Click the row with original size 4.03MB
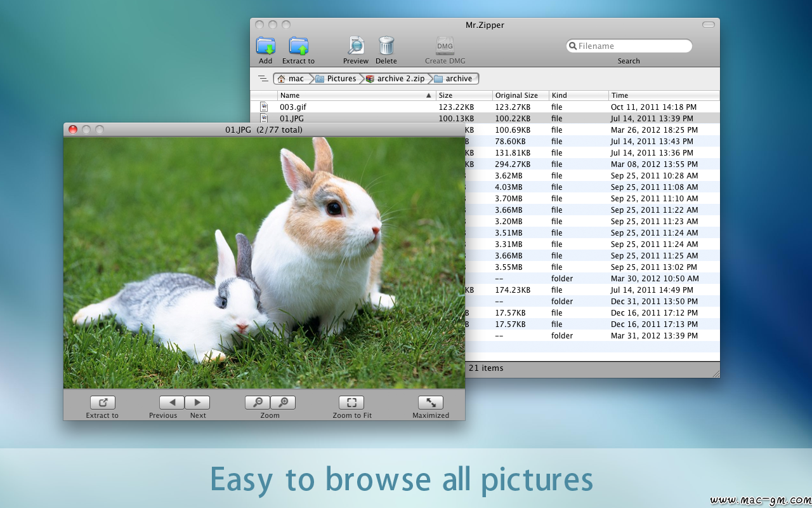Image resolution: width=812 pixels, height=508 pixels. point(593,187)
